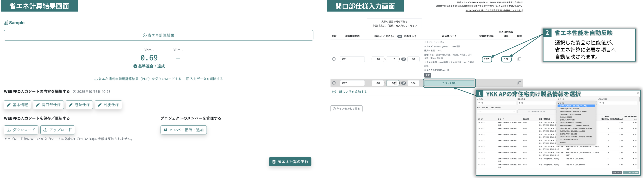644x178 pixels.
Task: Expand the ガラスの種類 dropdown
Action: (x=617, y=103)
